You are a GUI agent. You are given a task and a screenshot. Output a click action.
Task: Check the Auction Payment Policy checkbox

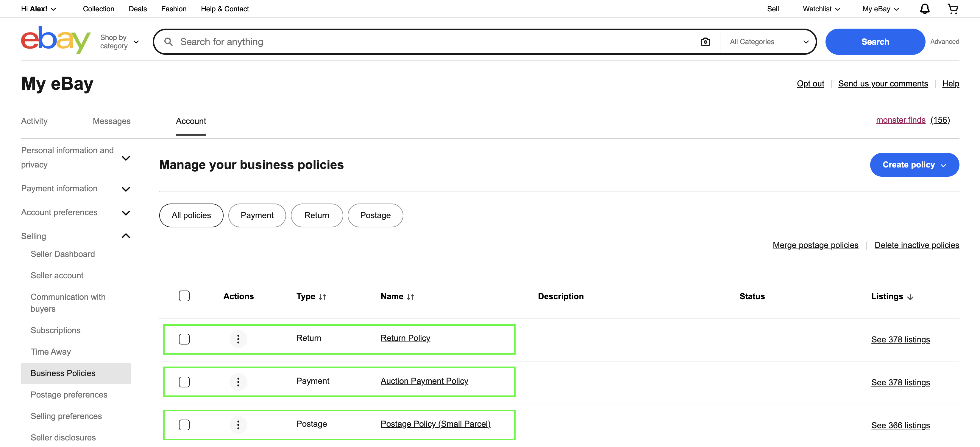(184, 382)
